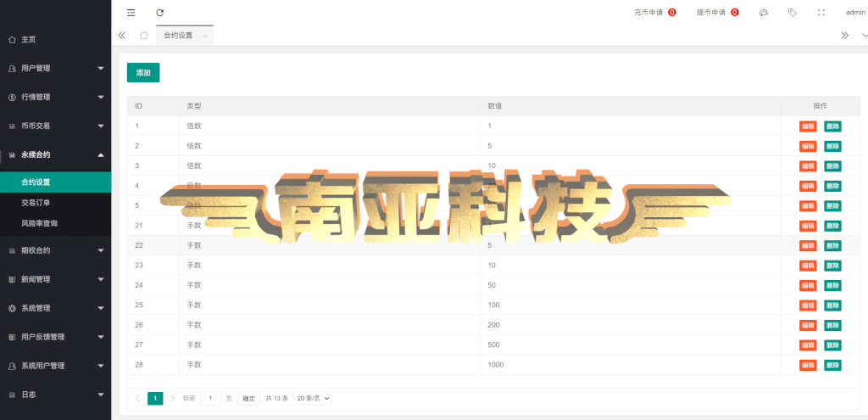Expand the 行情管理 sidebar menu
This screenshot has width=868, height=420.
55,97
